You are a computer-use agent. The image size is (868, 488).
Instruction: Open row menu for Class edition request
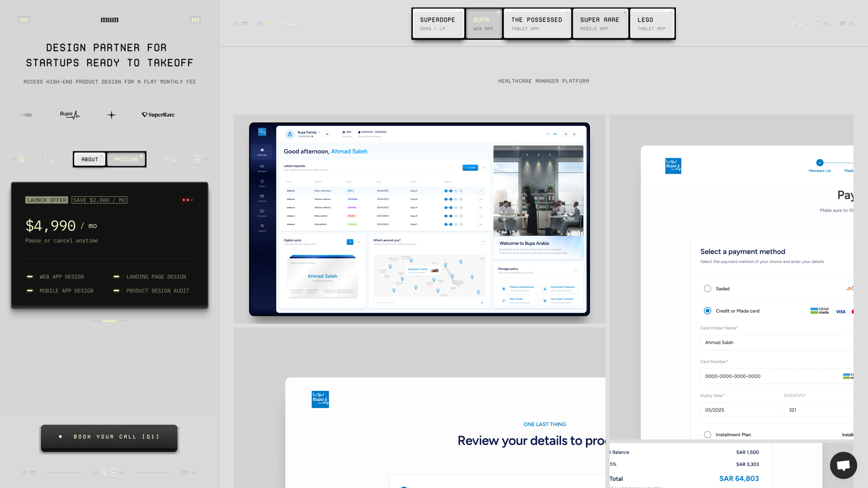tap(481, 224)
